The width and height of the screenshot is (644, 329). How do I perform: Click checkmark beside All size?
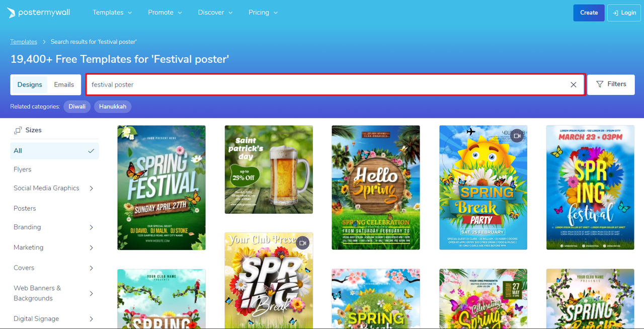(91, 151)
